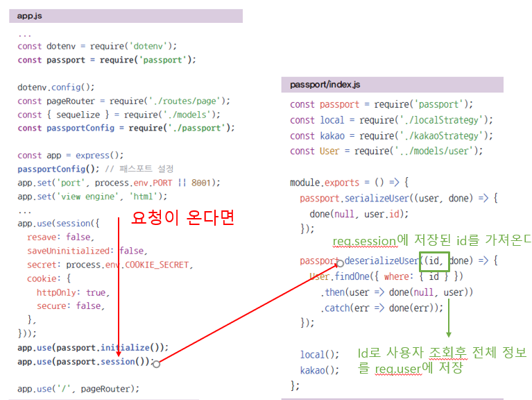Click the dotenv.config() line

[56, 87]
